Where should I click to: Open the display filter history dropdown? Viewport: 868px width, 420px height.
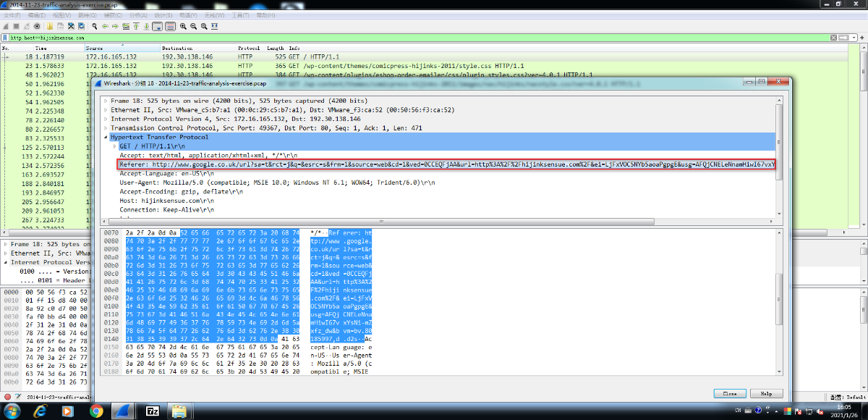tap(854, 38)
